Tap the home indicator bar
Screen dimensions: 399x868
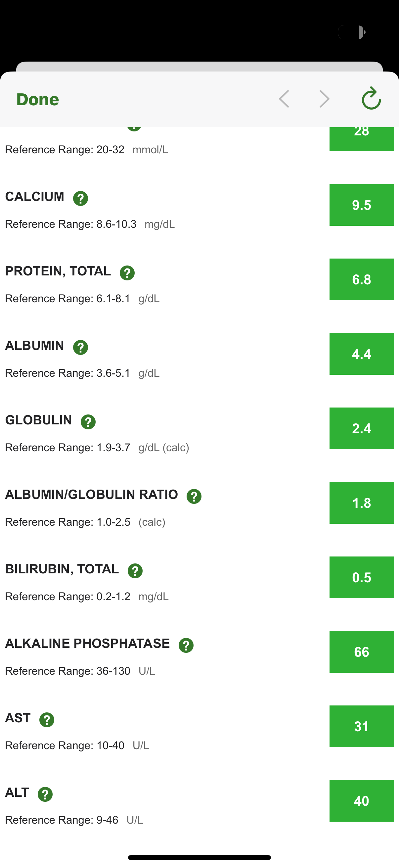tap(199, 857)
